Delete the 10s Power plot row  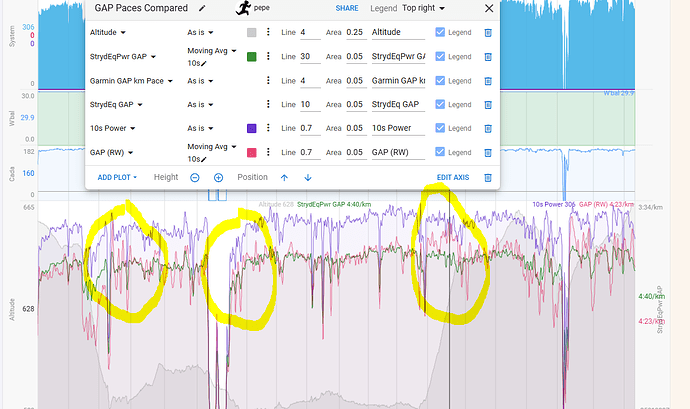point(488,129)
